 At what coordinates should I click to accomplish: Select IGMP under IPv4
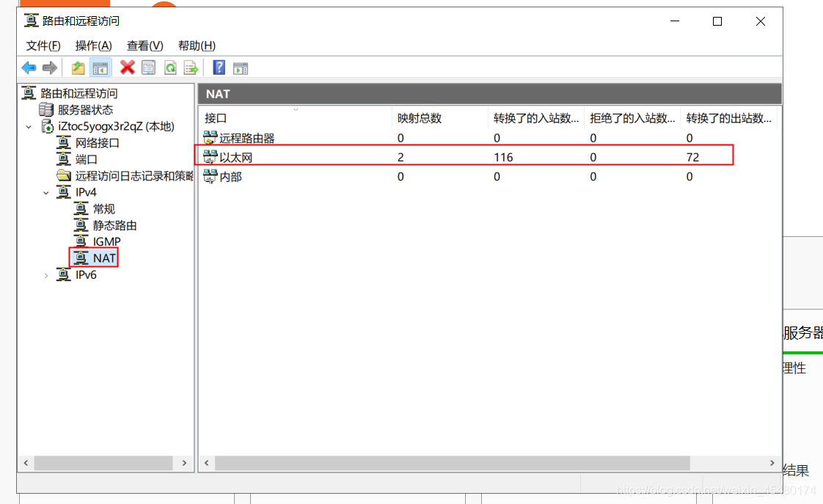pos(106,241)
